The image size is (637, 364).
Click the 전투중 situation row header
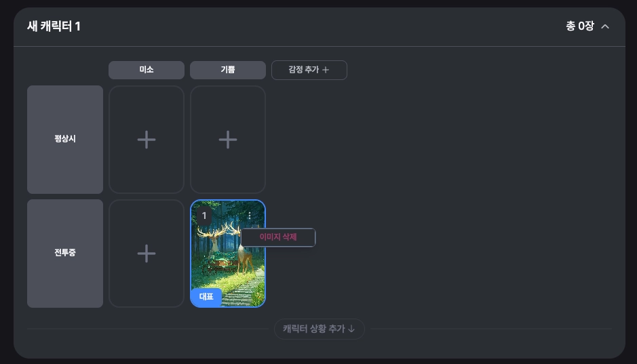click(65, 254)
